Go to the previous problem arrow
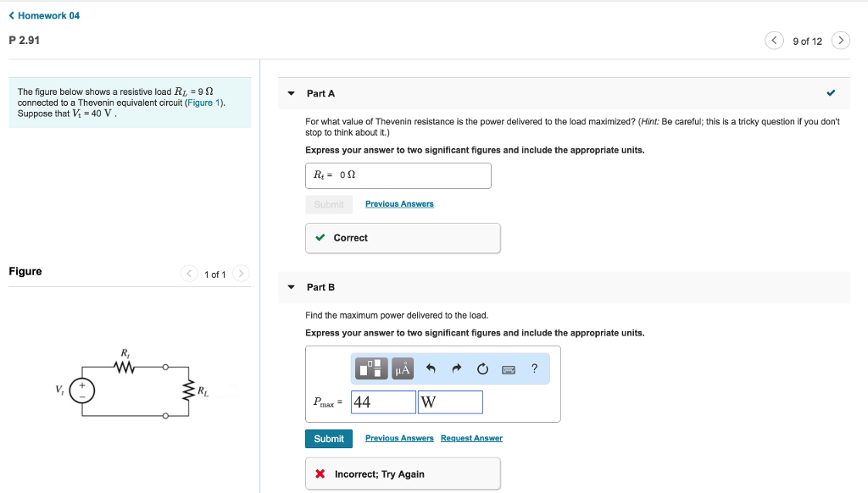The width and height of the screenshot is (868, 493). click(x=774, y=41)
